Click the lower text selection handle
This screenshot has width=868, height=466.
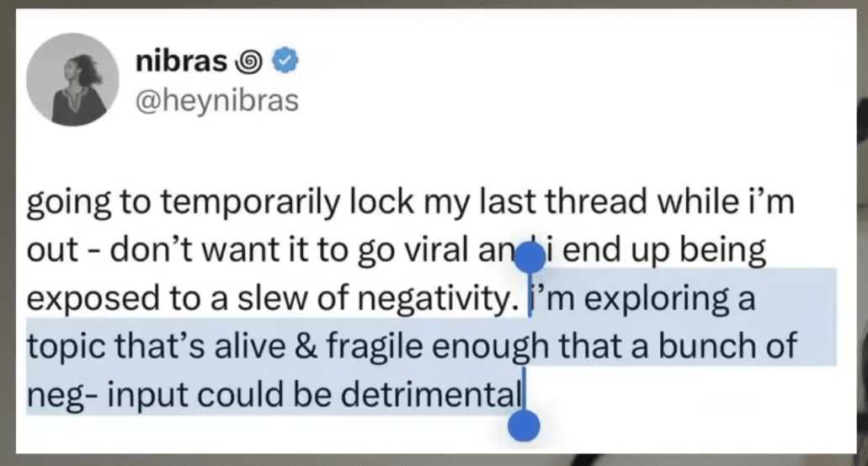point(524,426)
